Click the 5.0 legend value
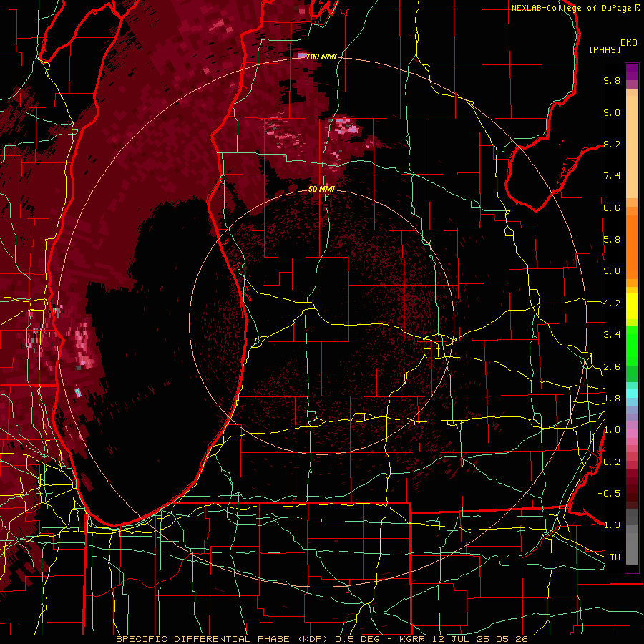644x644 pixels. coord(612,271)
